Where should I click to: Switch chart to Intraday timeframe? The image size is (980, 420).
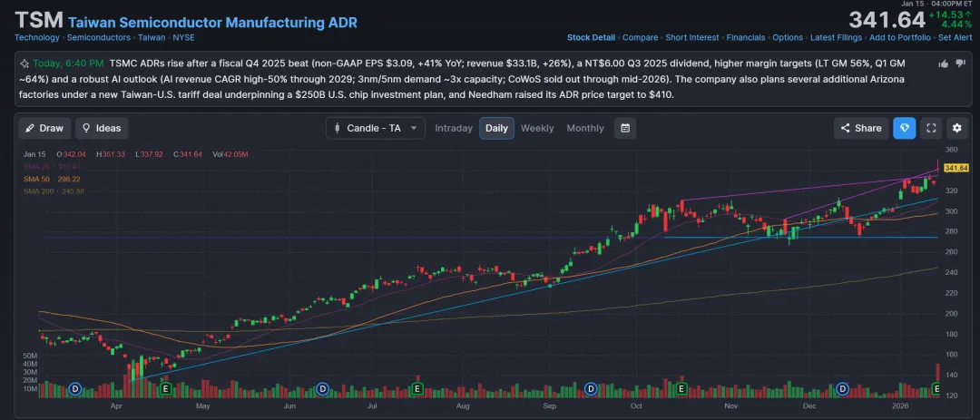click(x=454, y=128)
